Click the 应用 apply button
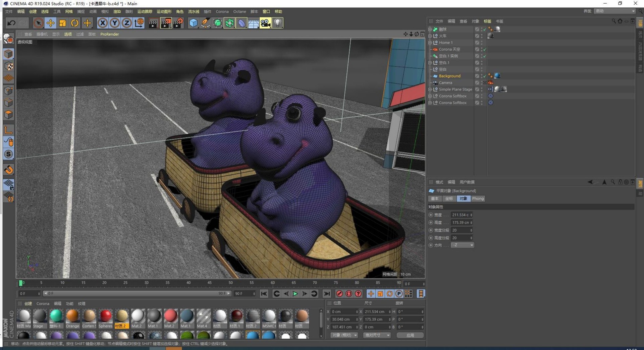Screen dimensions: 644x350 point(410,335)
